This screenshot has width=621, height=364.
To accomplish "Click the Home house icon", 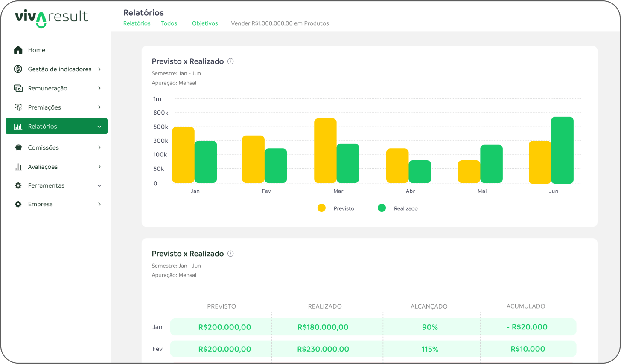I will click(x=18, y=50).
